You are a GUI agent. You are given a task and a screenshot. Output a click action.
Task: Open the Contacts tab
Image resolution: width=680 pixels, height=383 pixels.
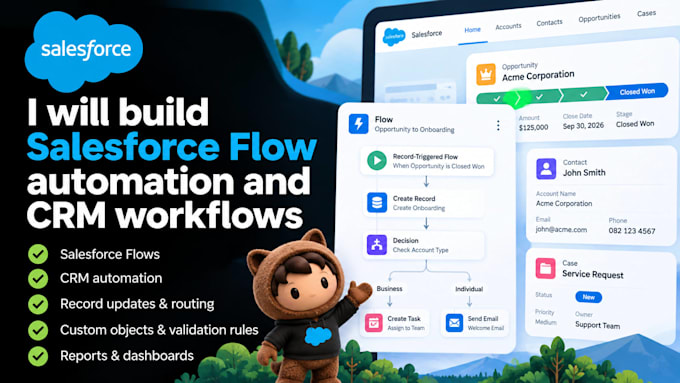pos(549,23)
